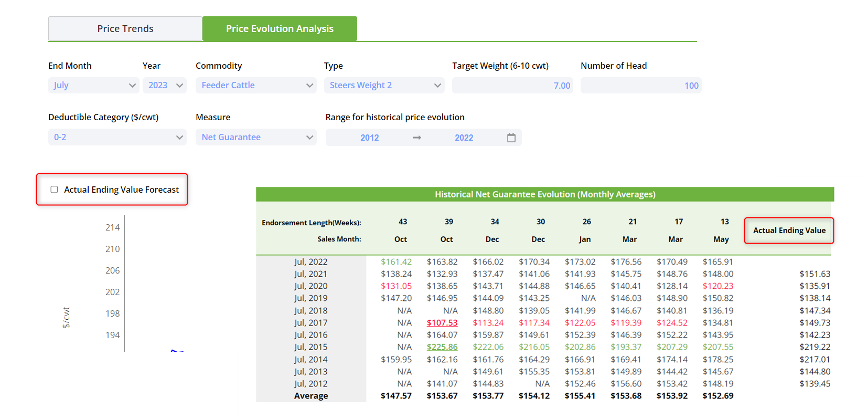The height and width of the screenshot is (419, 868).
Task: Click the $219.22 actual ending value
Action: point(815,347)
